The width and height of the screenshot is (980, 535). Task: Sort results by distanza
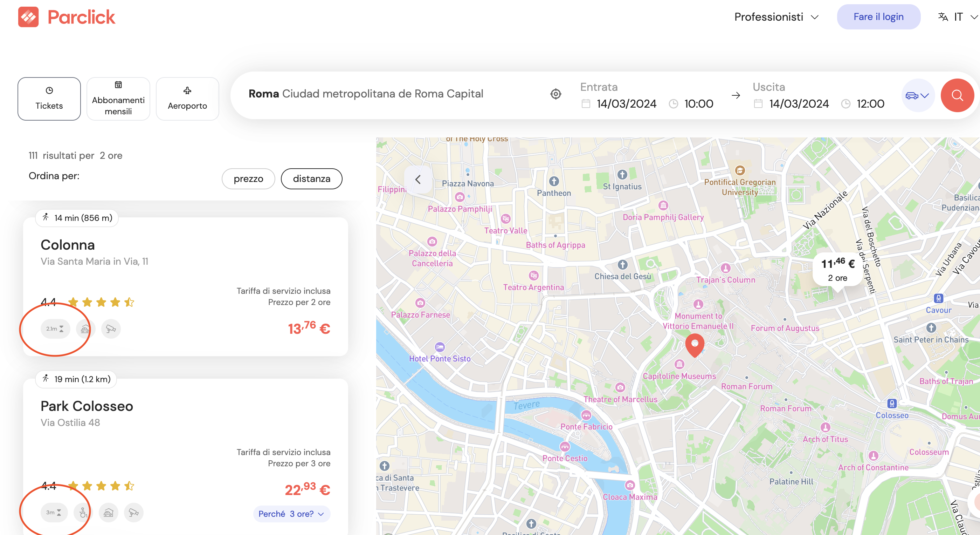tap(311, 178)
